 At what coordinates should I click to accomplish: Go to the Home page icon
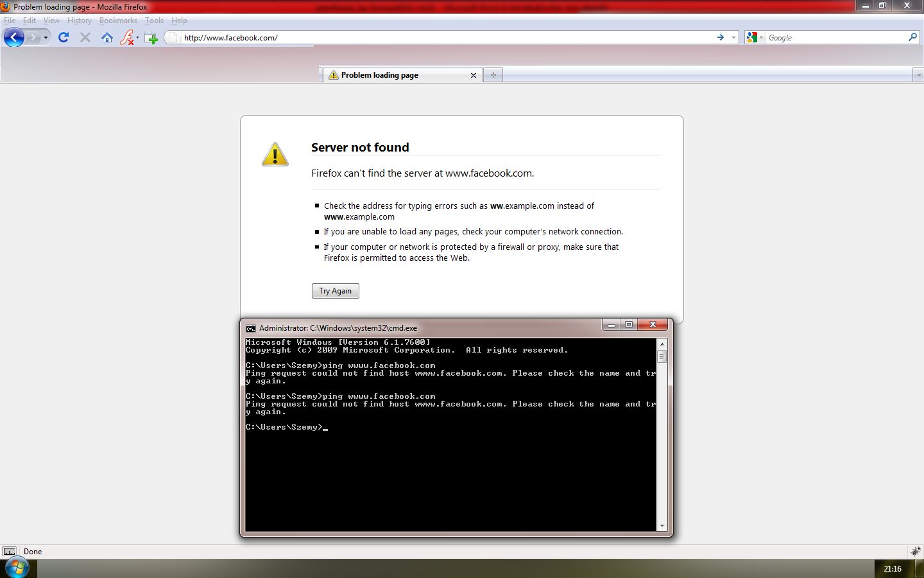(x=107, y=37)
